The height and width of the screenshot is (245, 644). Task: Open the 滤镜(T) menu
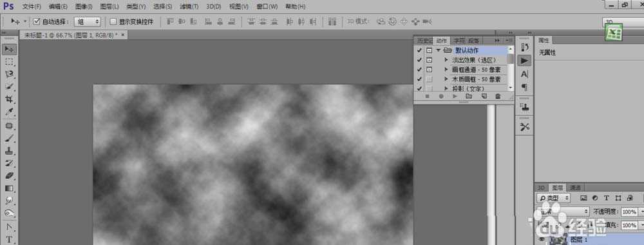click(189, 6)
